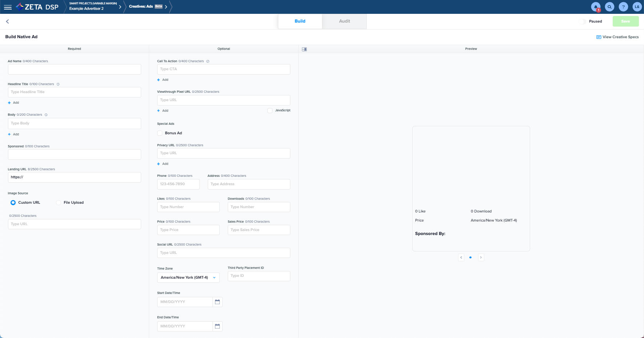This screenshot has height=338, width=644.
Task: Open the End Date/Time calendar picker
Action: [x=217, y=326]
